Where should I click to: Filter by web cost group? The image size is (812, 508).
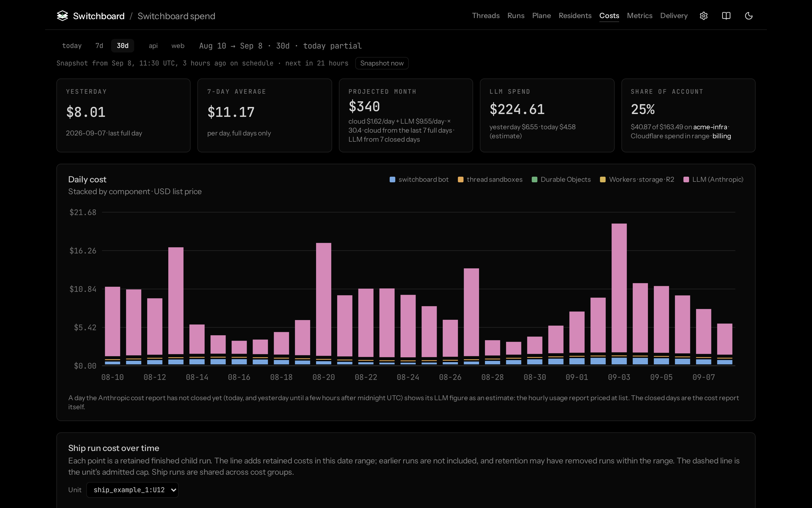pos(178,46)
